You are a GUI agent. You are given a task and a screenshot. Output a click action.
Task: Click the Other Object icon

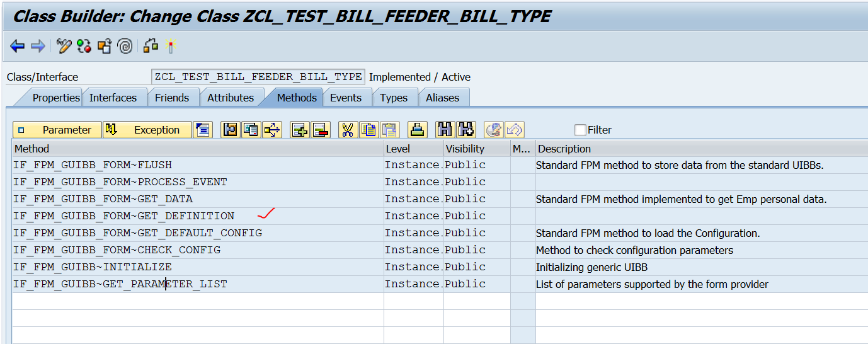coord(105,46)
